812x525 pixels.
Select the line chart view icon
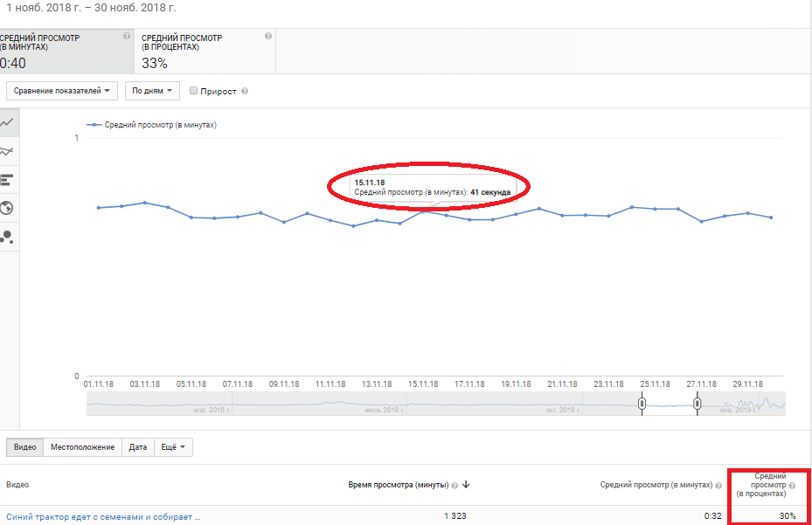[x=7, y=123]
